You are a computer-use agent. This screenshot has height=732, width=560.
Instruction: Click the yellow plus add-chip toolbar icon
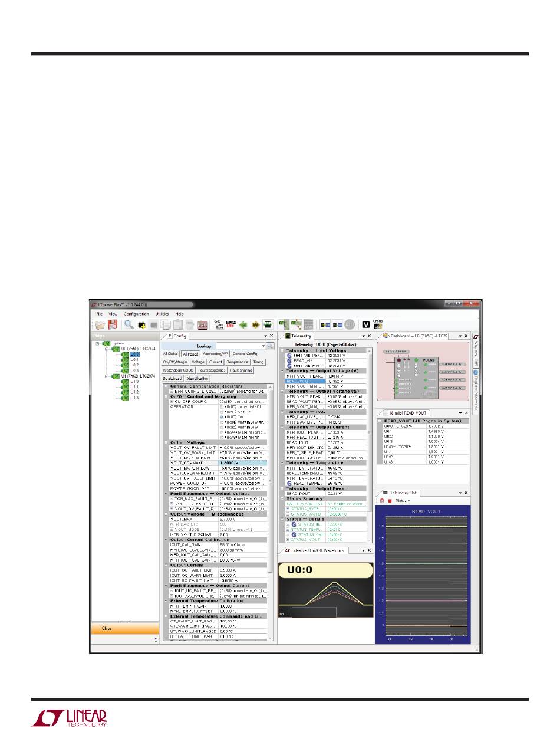coord(141,324)
